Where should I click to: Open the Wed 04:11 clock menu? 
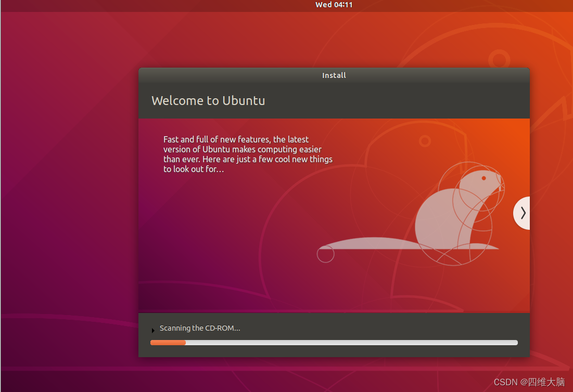click(334, 5)
